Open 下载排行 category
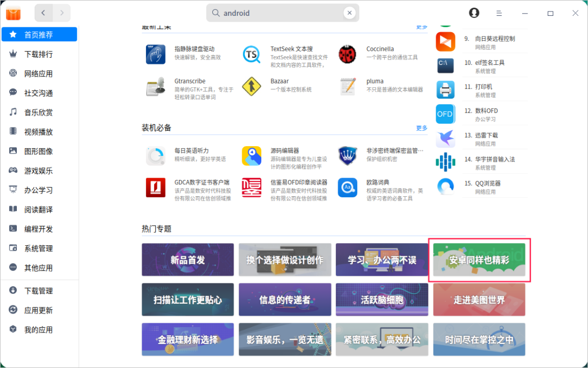 [x=39, y=54]
